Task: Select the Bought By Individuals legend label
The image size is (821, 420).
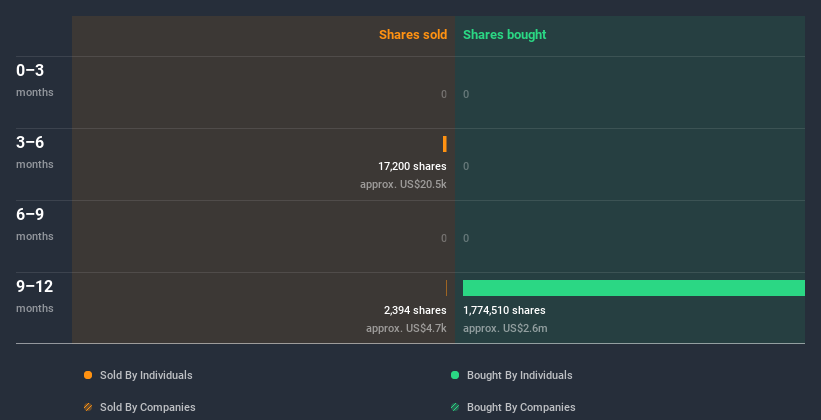Action: click(x=519, y=375)
